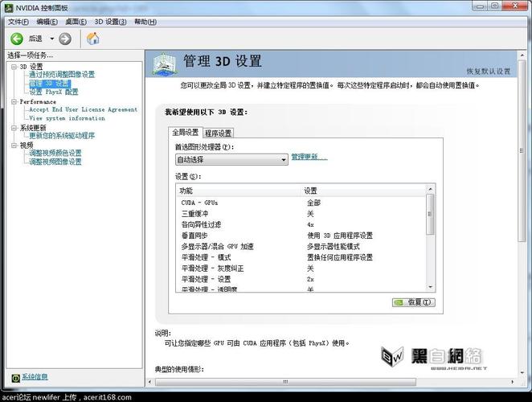The image size is (532, 402).
Task: Collapse the 系统更新 tree node
Action: tap(14, 128)
